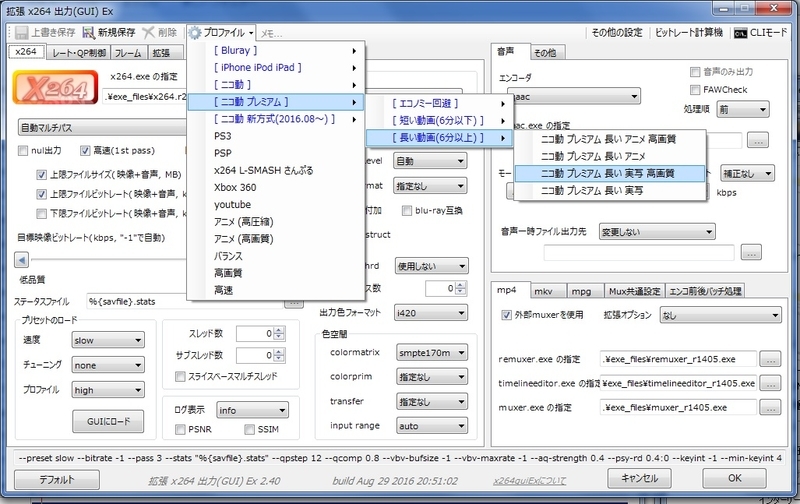Open the プロファイル dropdown showing high

pyautogui.click(x=108, y=390)
